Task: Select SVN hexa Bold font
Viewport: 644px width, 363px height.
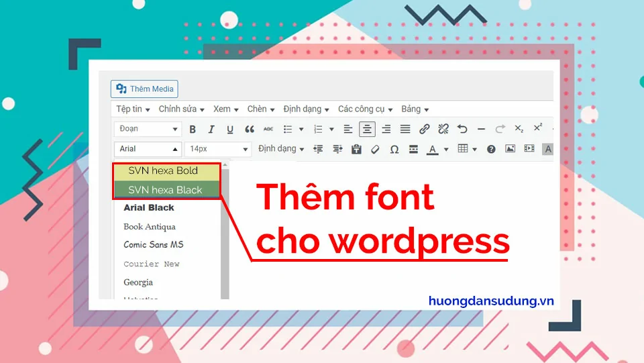Action: 166,171
